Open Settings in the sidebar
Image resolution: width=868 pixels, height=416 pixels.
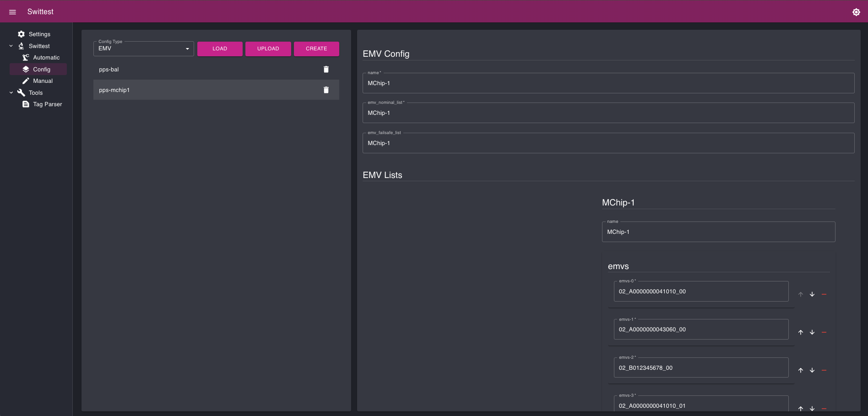39,34
